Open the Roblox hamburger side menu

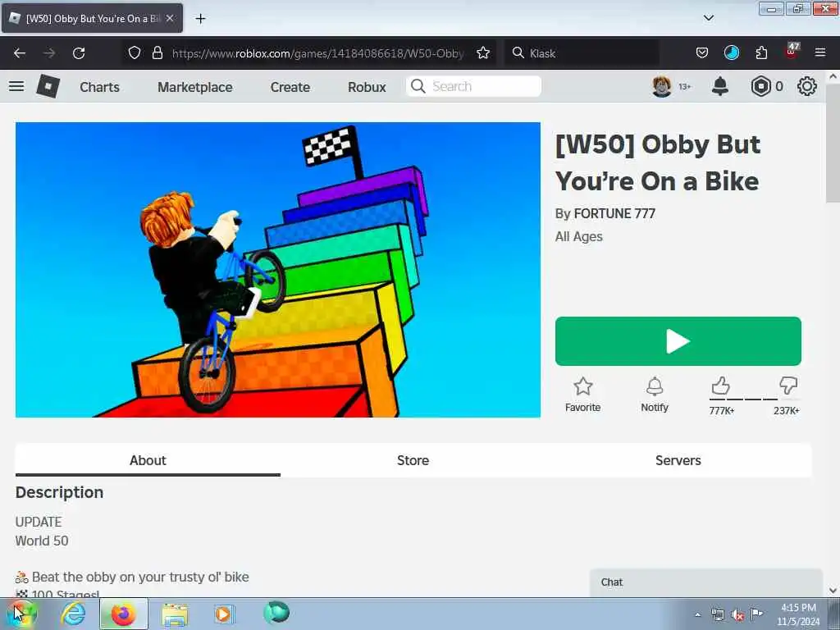(x=16, y=86)
